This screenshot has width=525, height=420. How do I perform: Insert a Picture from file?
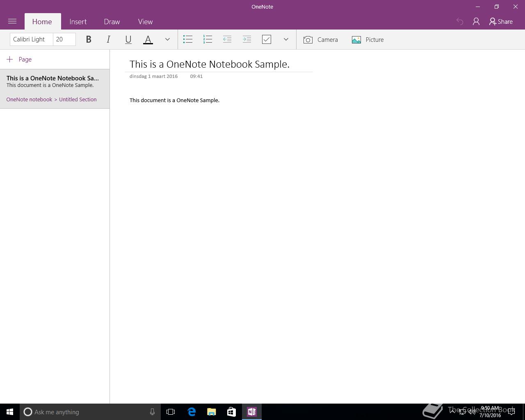368,40
